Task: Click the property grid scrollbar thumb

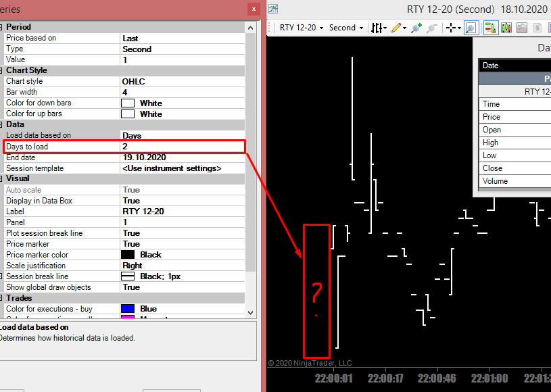Action: [x=251, y=152]
